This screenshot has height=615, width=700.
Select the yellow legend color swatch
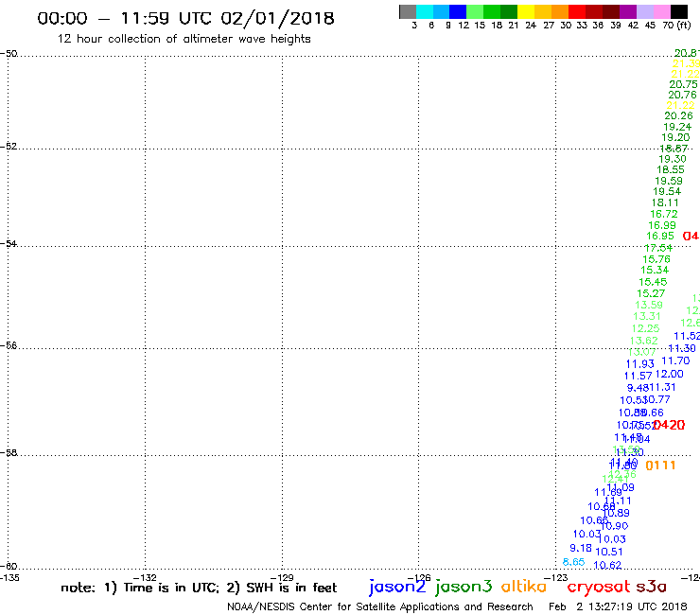click(526, 11)
